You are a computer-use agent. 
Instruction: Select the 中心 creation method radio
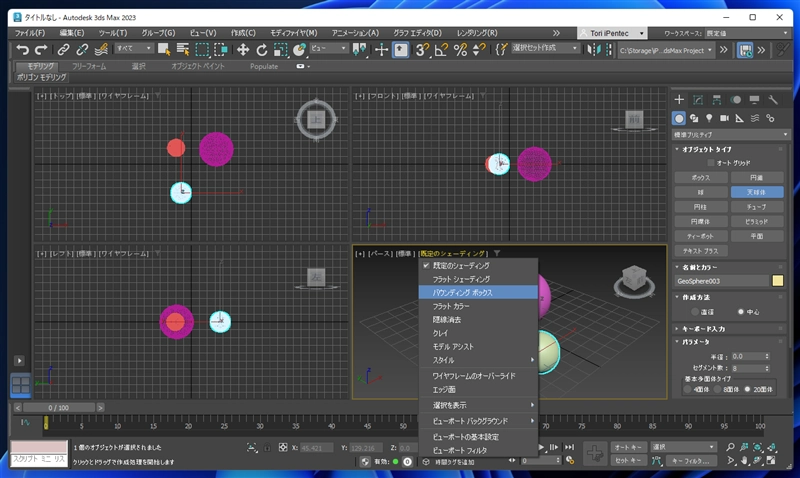coord(741,312)
